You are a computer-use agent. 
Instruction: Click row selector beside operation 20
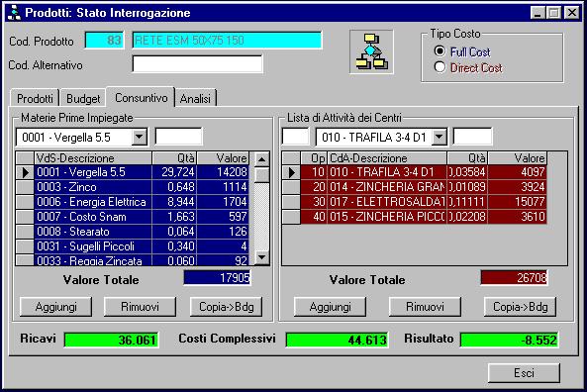coord(291,187)
